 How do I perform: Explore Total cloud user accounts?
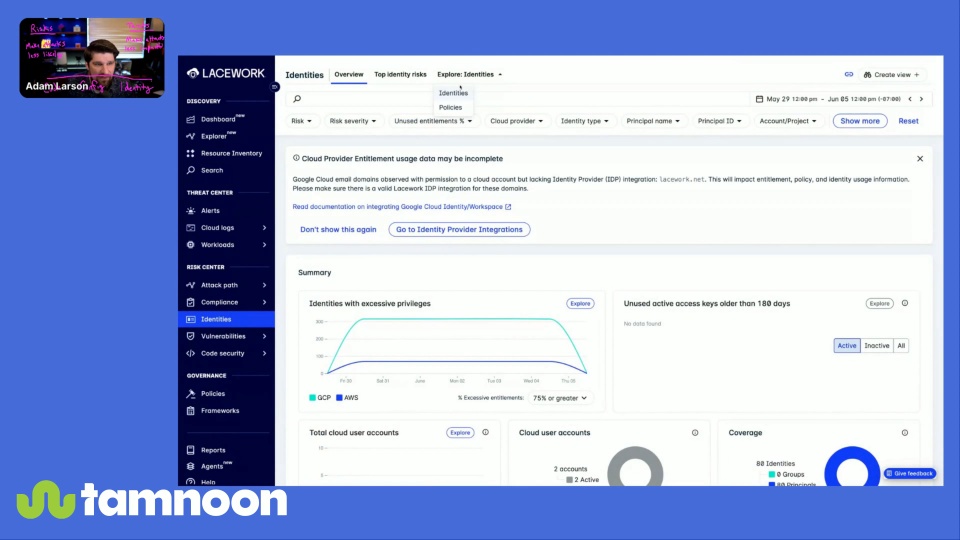pos(460,433)
